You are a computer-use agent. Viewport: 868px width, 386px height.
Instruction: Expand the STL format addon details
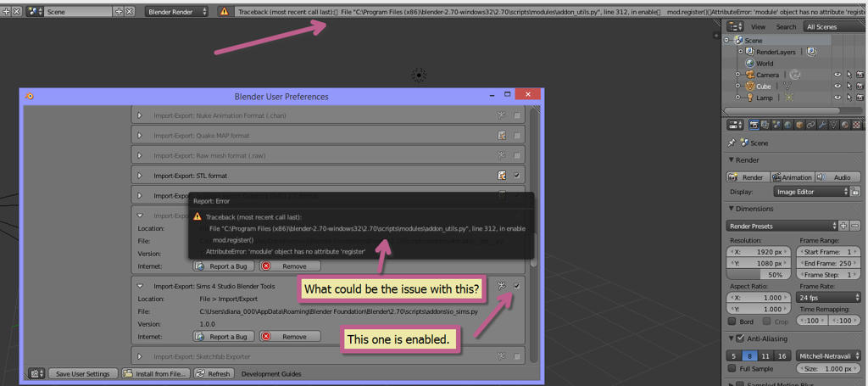click(x=140, y=176)
